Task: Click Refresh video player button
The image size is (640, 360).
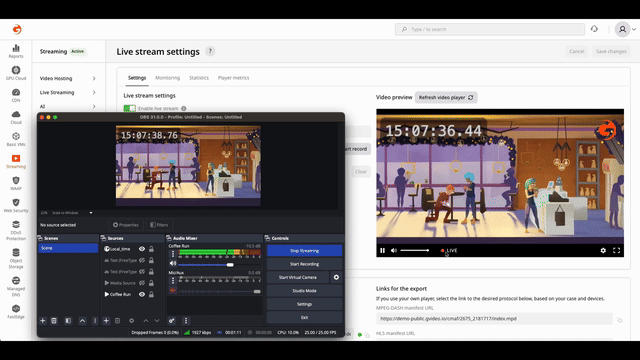Action: tap(446, 98)
